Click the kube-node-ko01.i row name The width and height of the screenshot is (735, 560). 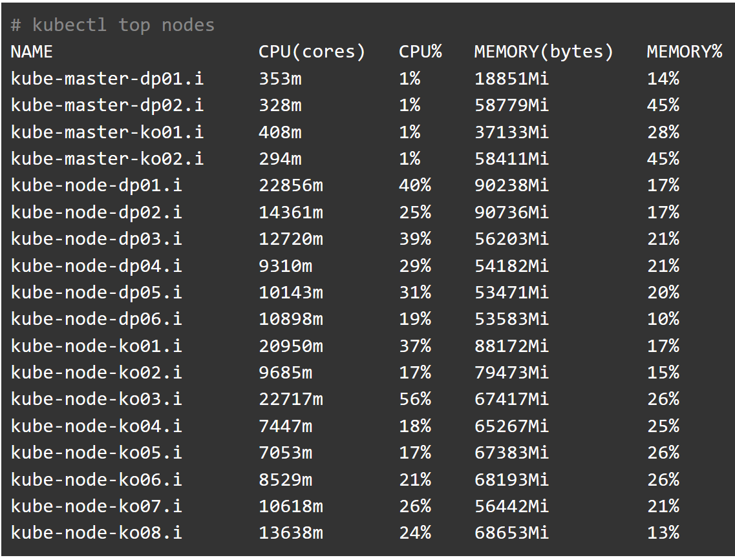point(96,346)
